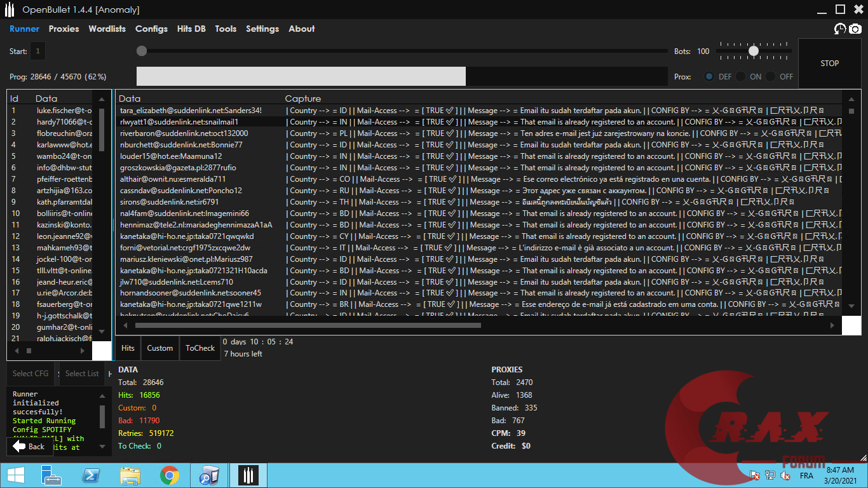Viewport: 868px width, 488px height.
Task: Open Google Chrome from the taskbar
Action: 169,475
